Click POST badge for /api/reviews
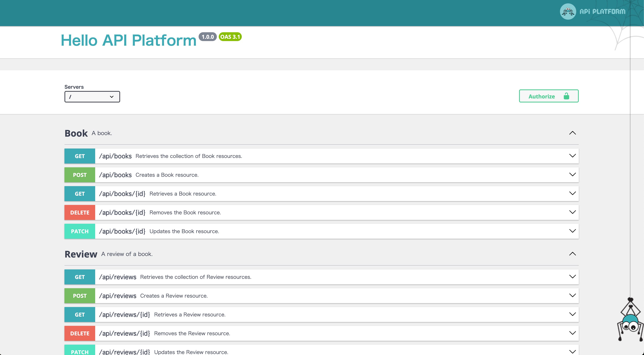Screen dimensions: 644x355 (x=80, y=296)
